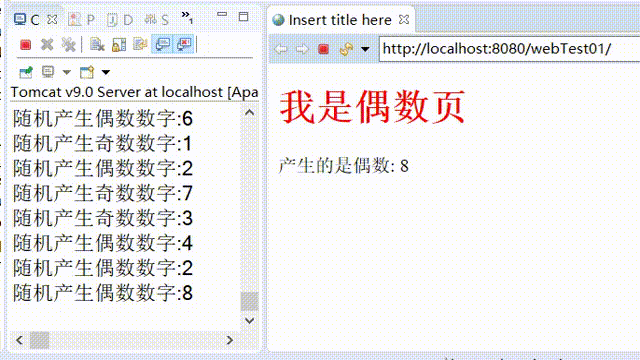Go forward in the internal browser
The image size is (640, 360).
tap(302, 49)
